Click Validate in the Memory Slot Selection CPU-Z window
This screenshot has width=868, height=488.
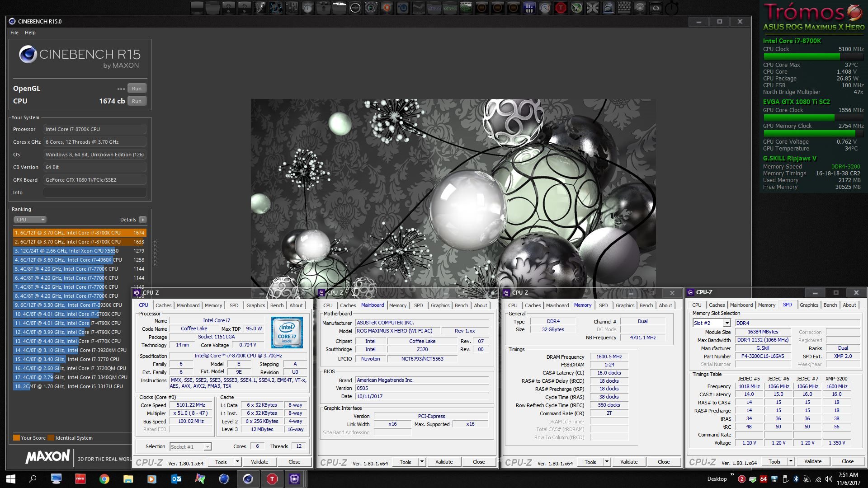pyautogui.click(x=813, y=461)
